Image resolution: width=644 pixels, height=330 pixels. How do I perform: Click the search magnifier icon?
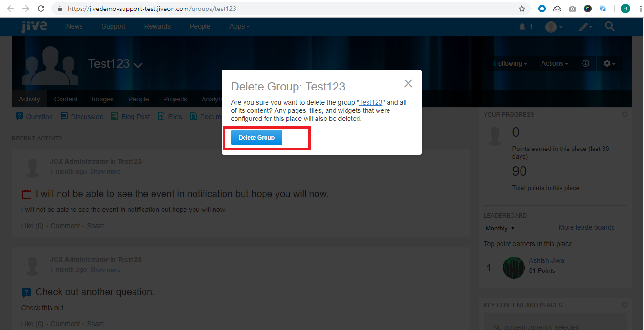coord(610,27)
